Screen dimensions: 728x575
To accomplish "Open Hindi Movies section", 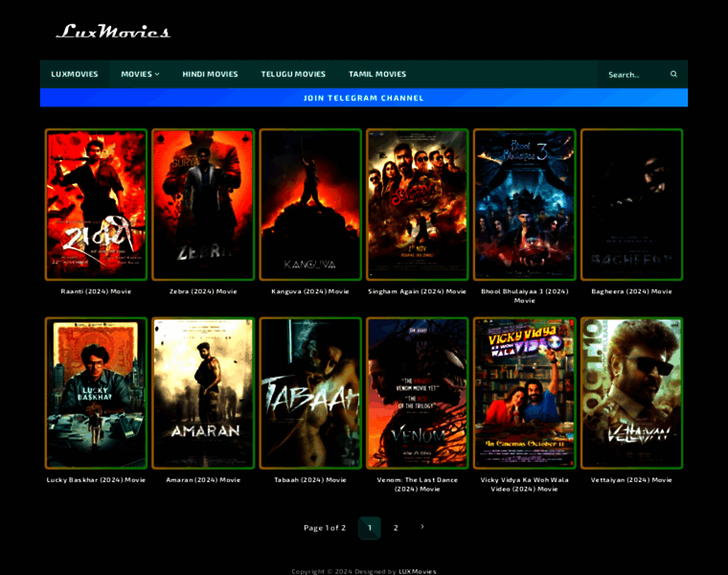I will (210, 74).
